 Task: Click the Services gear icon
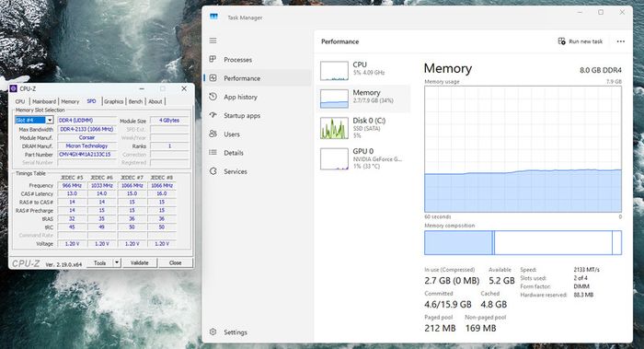tap(213, 171)
